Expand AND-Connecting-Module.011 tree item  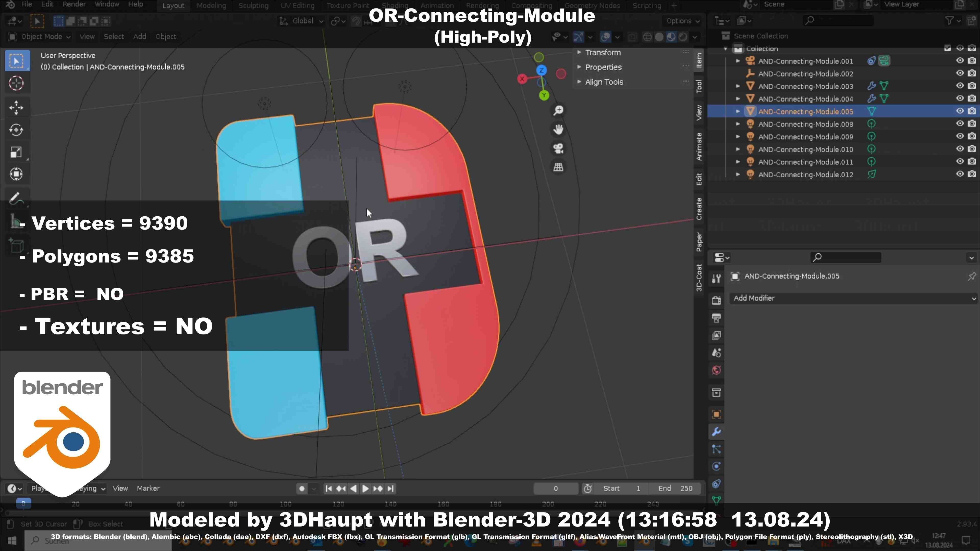coord(738,162)
